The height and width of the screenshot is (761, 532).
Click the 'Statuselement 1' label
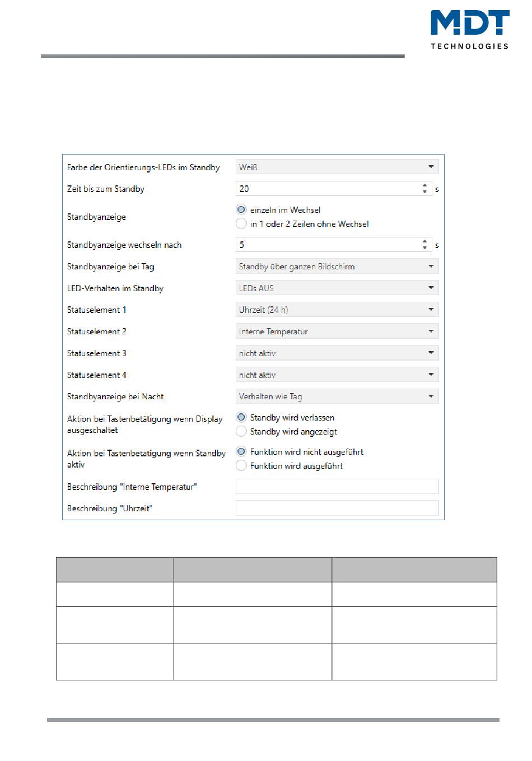[97, 310]
